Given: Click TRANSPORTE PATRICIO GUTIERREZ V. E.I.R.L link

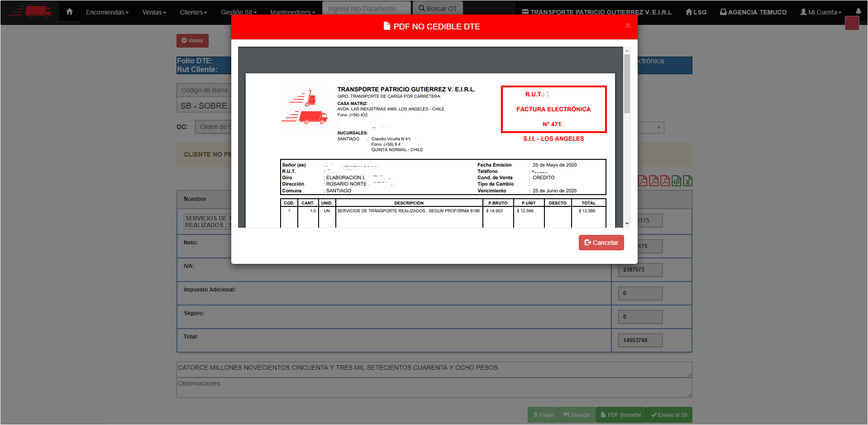Looking at the screenshot, I should pyautogui.click(x=596, y=12).
